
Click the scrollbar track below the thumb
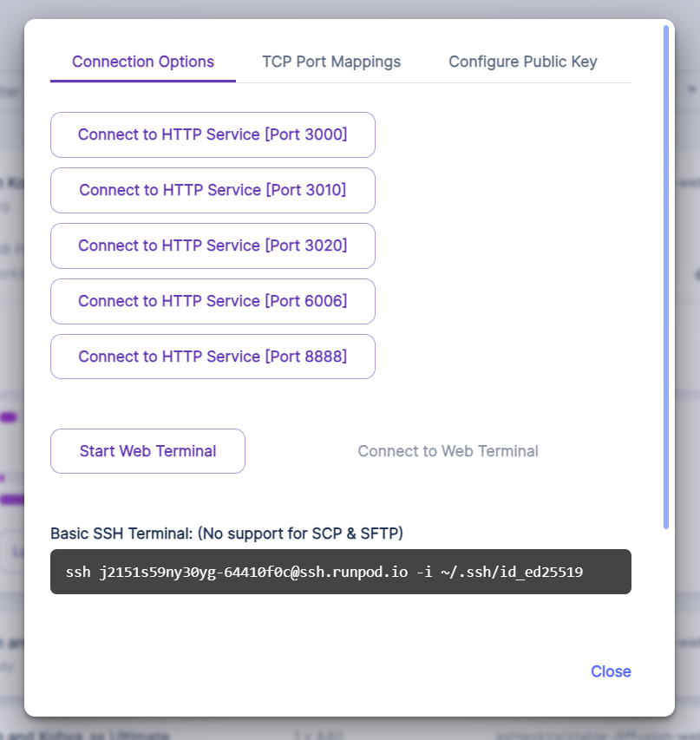point(666,607)
